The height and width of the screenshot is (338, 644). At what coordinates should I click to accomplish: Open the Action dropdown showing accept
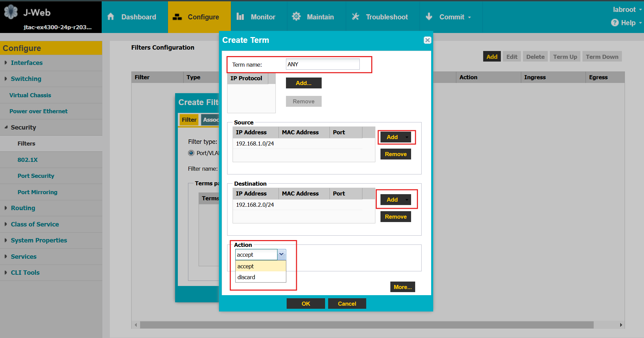tap(281, 254)
